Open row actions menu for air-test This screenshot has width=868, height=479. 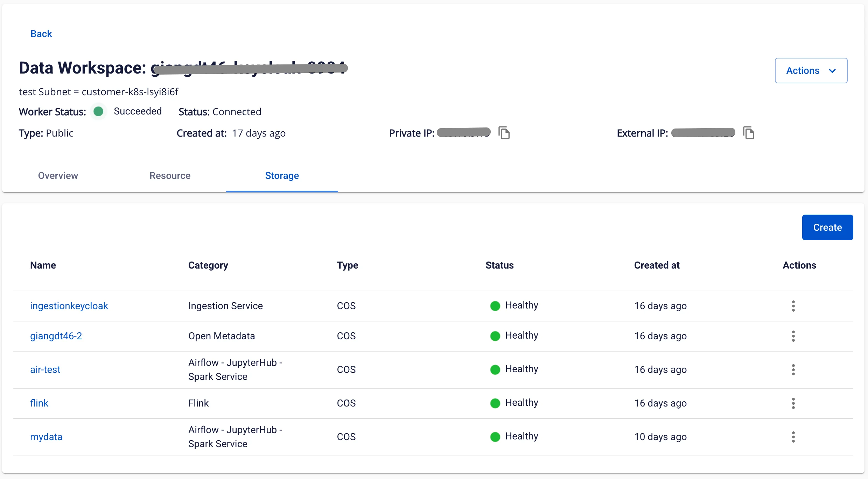click(x=793, y=370)
